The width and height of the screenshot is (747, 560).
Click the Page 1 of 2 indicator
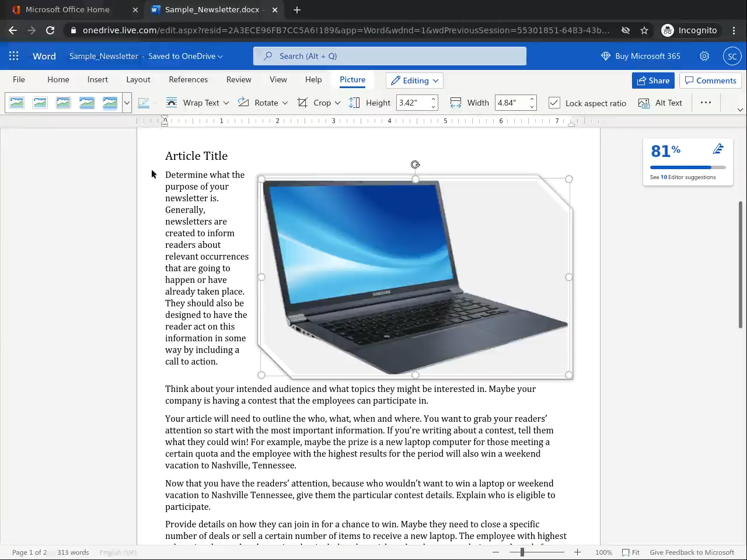[x=29, y=552]
